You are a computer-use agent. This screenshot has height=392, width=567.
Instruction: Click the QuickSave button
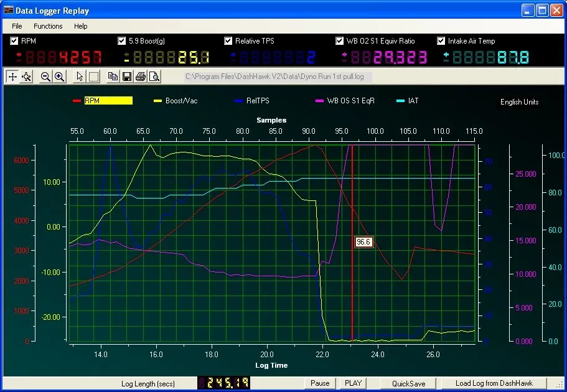(x=409, y=383)
